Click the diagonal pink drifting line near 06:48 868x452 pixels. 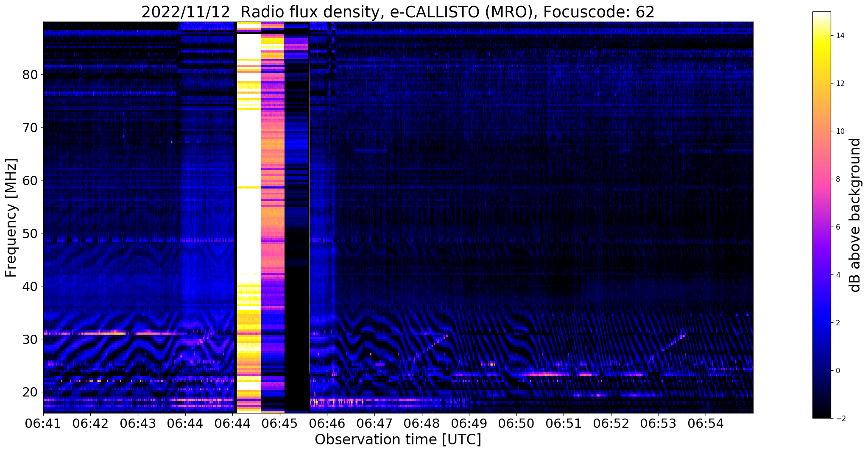click(x=430, y=348)
